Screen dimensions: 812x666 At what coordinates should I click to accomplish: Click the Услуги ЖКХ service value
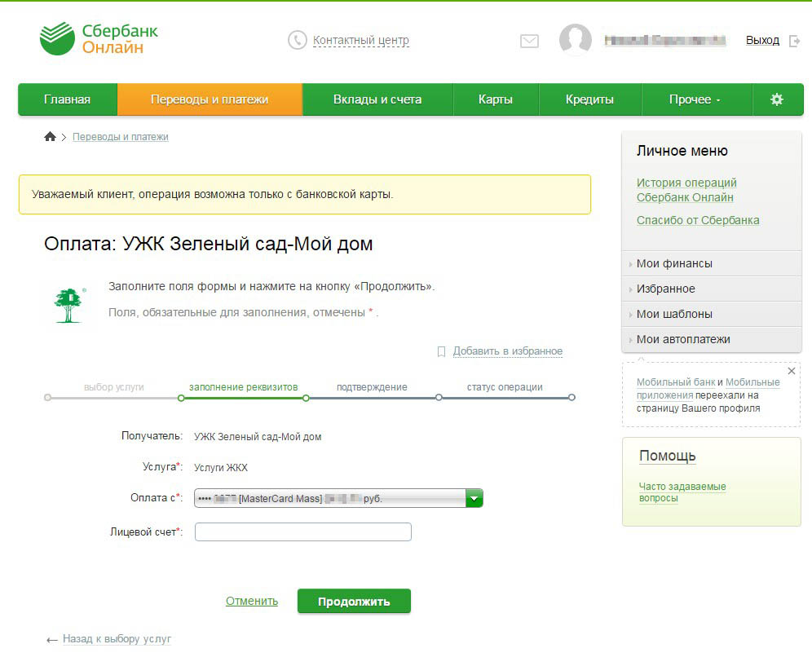tap(221, 468)
